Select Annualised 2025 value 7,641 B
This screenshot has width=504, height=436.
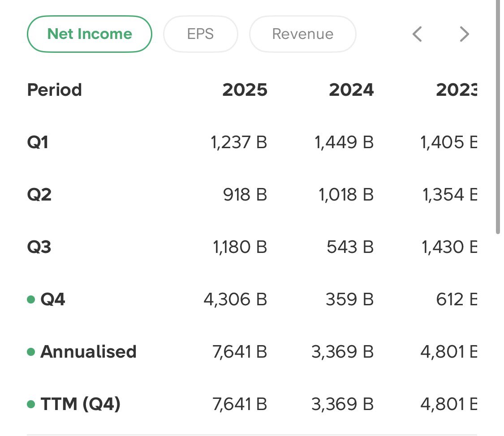click(x=240, y=351)
